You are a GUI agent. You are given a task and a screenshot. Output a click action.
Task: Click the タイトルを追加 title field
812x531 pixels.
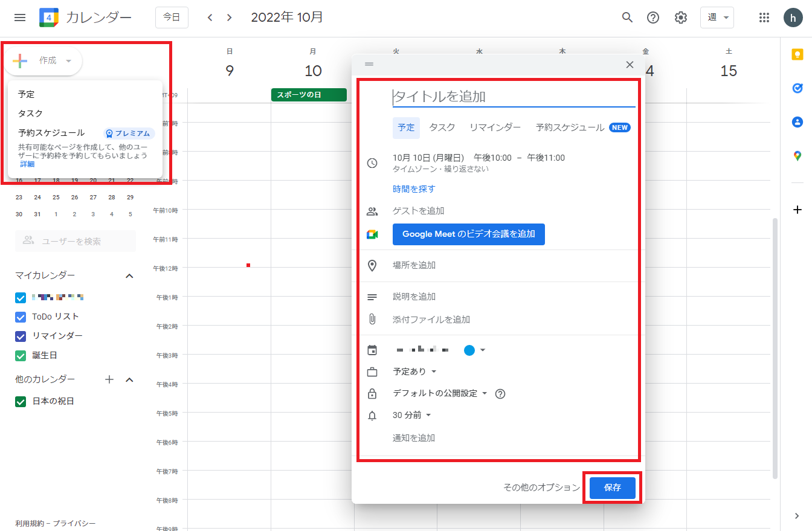514,97
